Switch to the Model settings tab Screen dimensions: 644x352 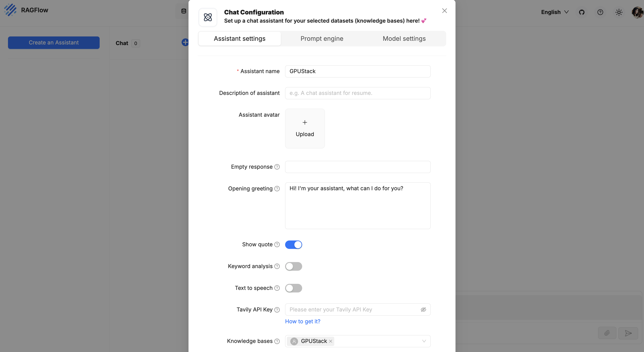(404, 38)
